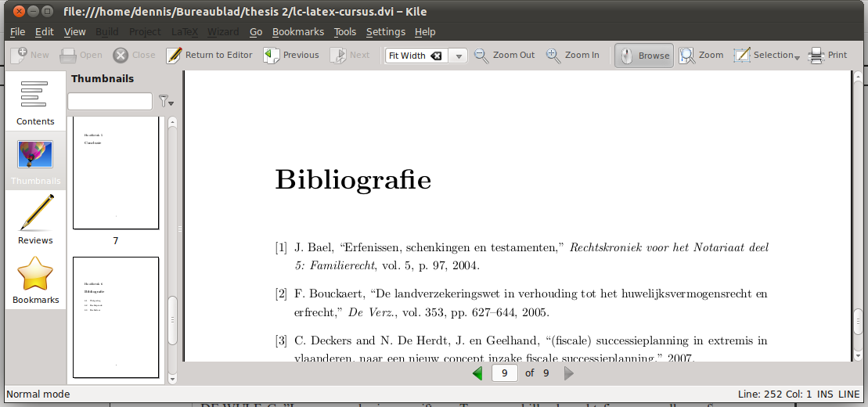Open the Selection tool dropdown arrow
The height and width of the screenshot is (407, 868).
coord(797,57)
